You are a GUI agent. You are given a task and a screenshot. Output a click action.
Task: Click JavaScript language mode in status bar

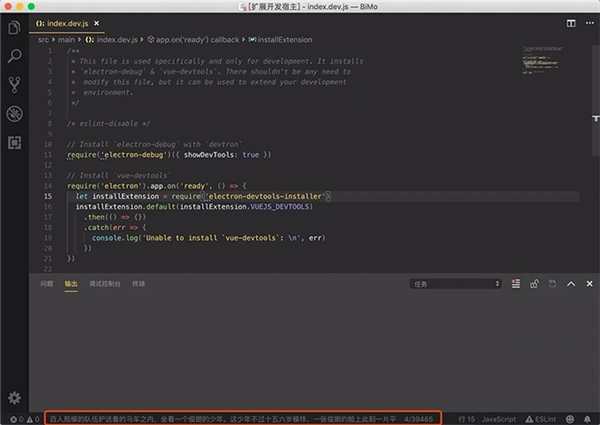tap(497, 419)
